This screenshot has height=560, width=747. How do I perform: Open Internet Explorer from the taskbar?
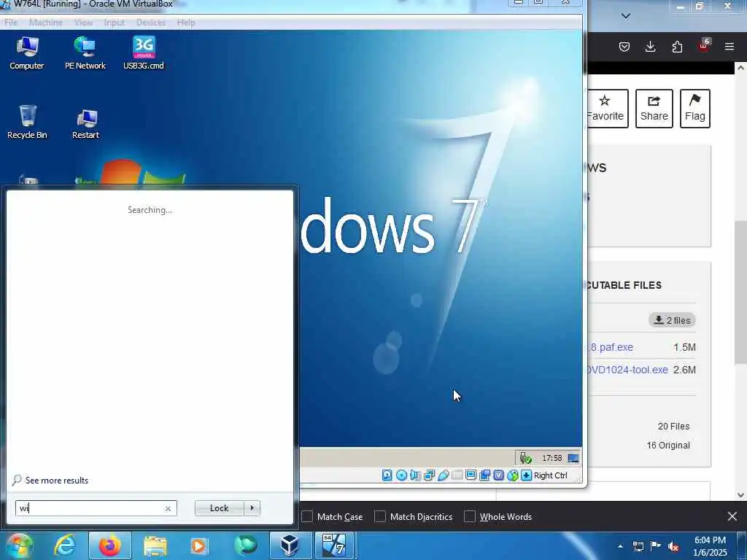(x=65, y=545)
